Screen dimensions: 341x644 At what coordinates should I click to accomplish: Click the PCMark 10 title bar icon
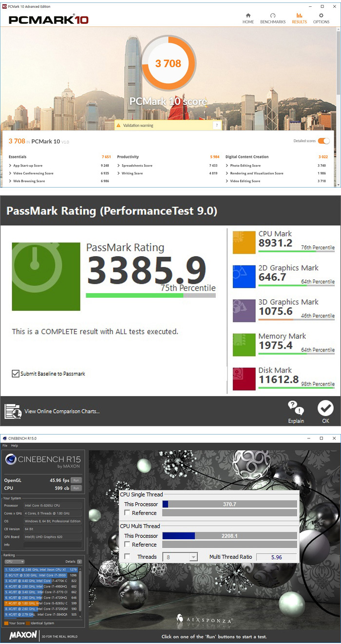point(4,6)
